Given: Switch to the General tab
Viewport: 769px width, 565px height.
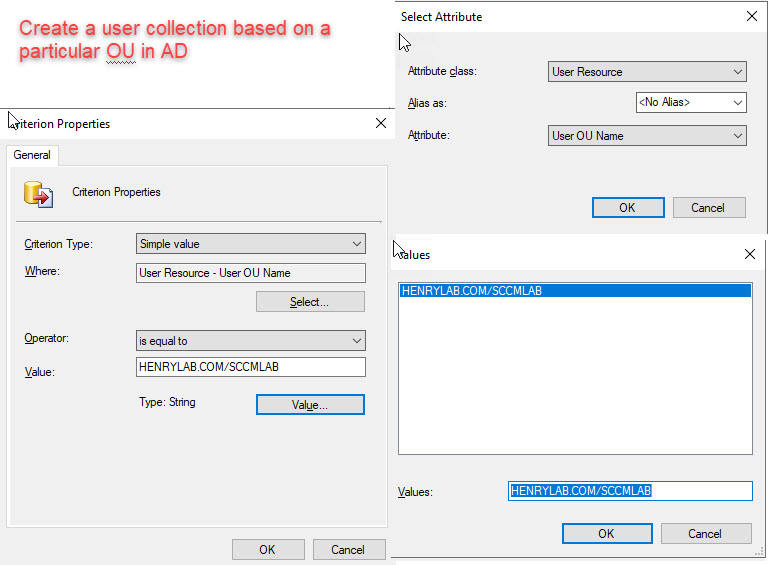Looking at the screenshot, I should click(x=33, y=155).
